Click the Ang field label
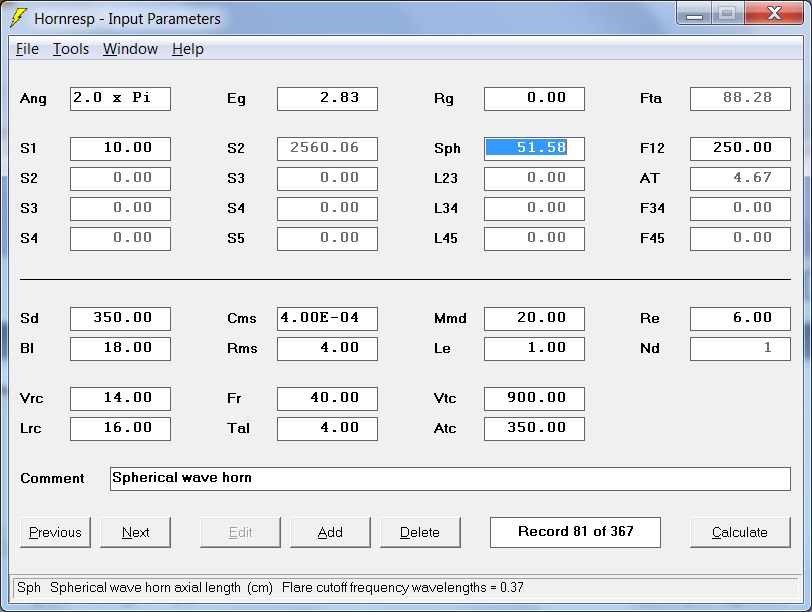 click(x=33, y=99)
